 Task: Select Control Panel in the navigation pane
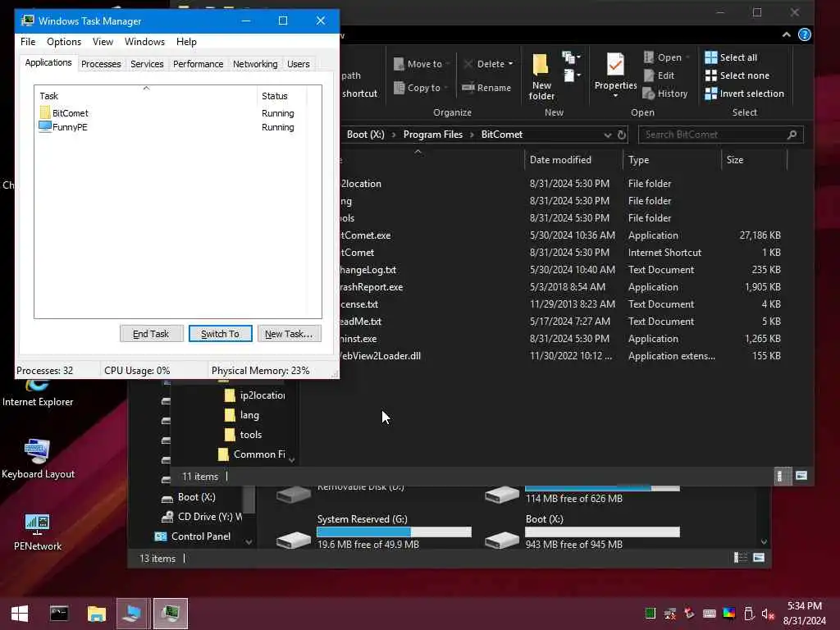pyautogui.click(x=192, y=536)
